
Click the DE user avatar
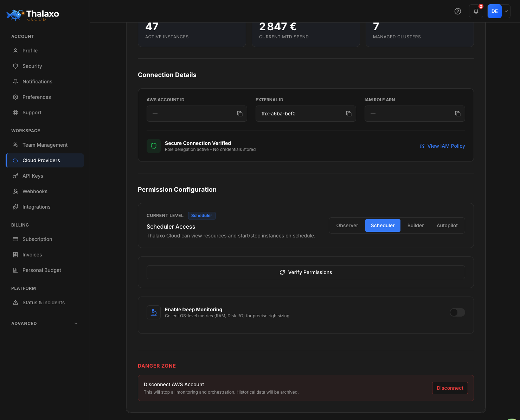(495, 11)
